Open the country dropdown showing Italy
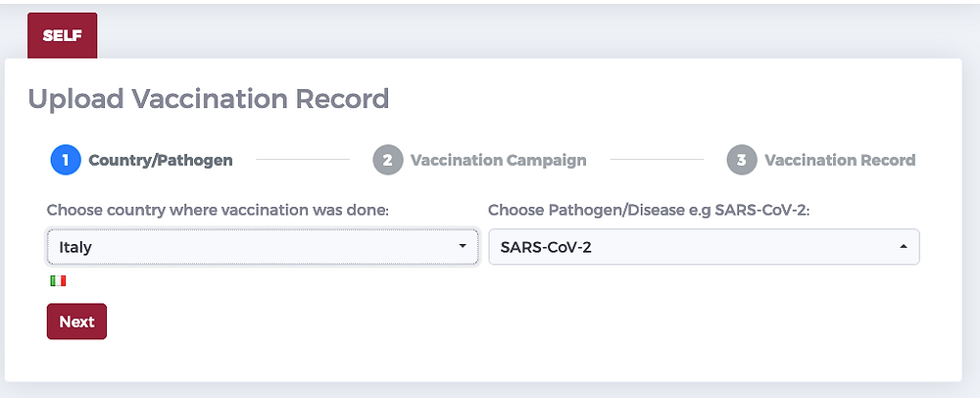This screenshot has height=398, width=980. (263, 247)
